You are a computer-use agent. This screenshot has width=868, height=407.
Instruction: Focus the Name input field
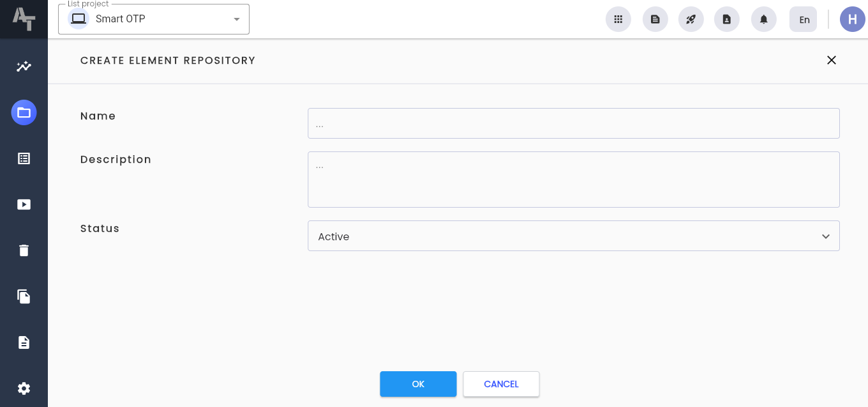click(573, 123)
